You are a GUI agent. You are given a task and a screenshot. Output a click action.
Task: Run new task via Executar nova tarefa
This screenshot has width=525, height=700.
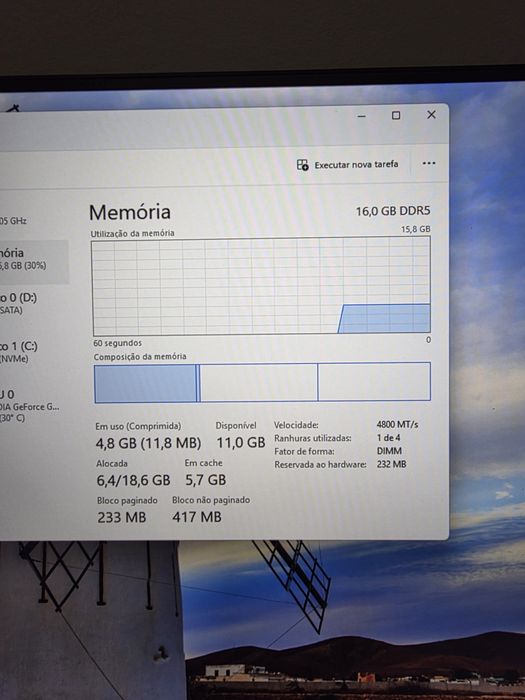point(347,165)
